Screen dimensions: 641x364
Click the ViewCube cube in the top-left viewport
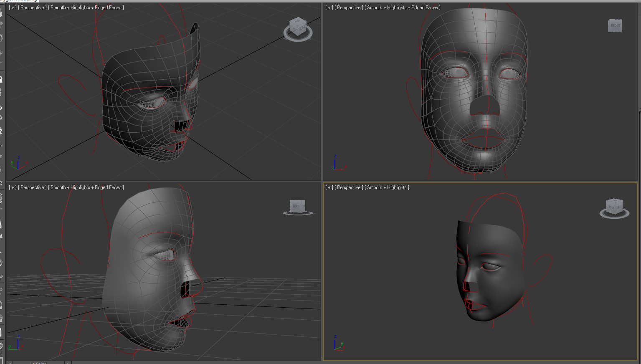point(298,27)
